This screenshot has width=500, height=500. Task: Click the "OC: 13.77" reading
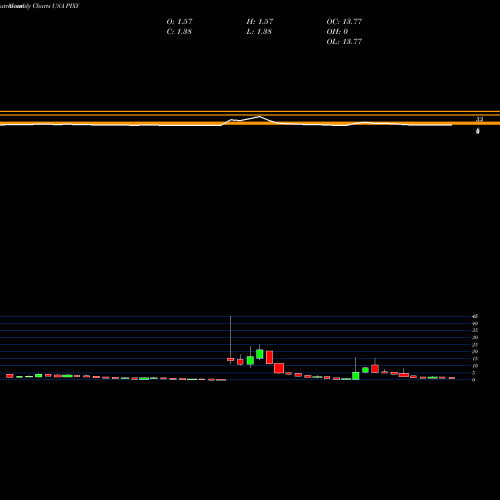point(344,22)
